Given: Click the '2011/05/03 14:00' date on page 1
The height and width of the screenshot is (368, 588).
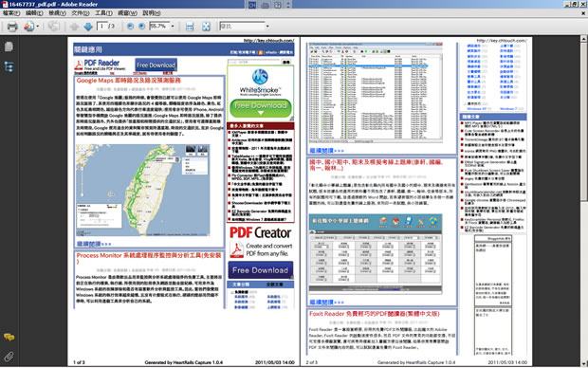Looking at the screenshot, I should (x=275, y=362).
